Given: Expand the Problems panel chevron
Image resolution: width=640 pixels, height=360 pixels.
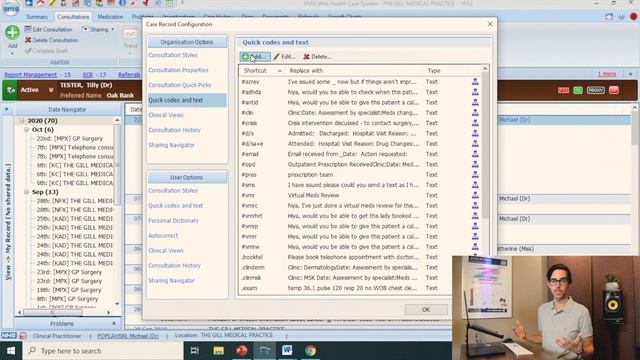Looking at the screenshot, I should pyautogui.click(x=114, y=324).
